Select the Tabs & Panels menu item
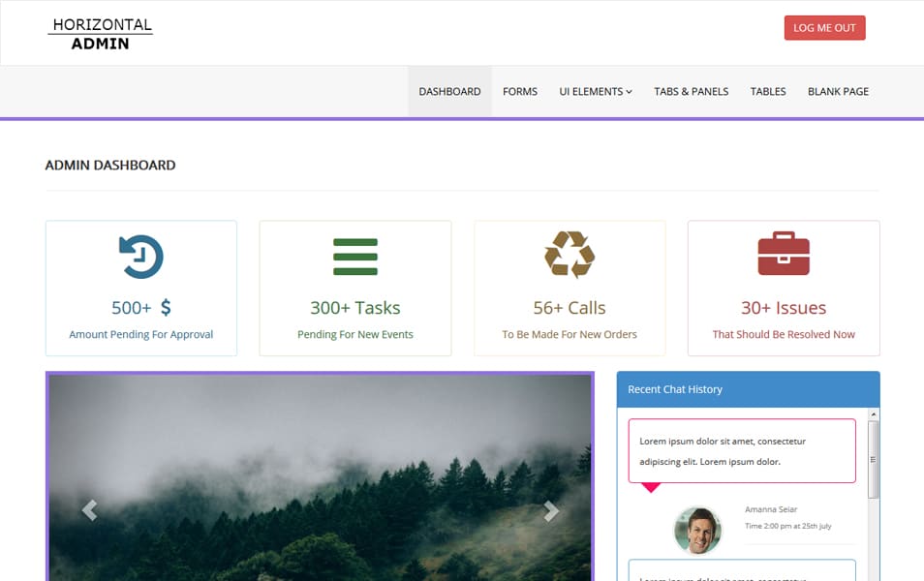Screen dimensions: 924x581 click(x=691, y=91)
